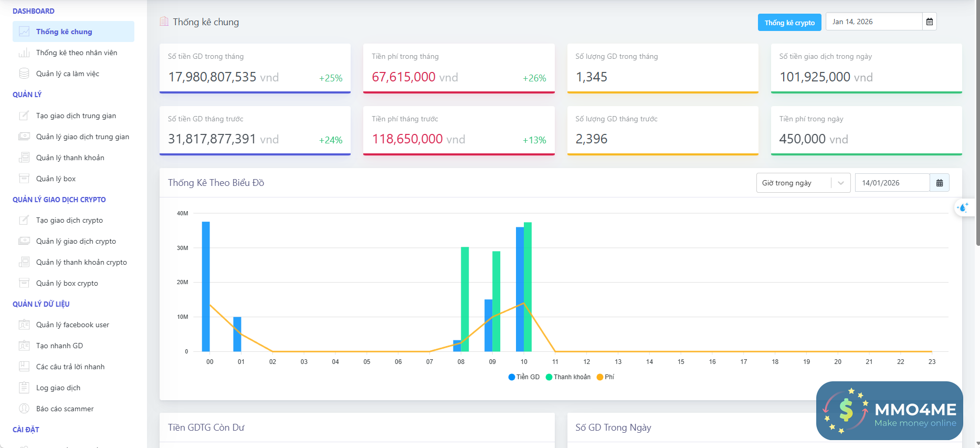Toggle Thanh khoản series in chart legend
This screenshot has width=980, height=448.
pos(568,377)
